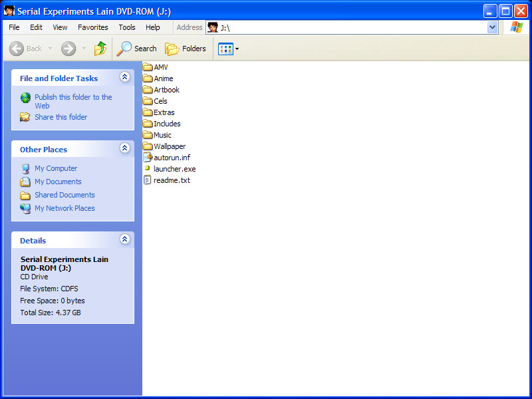Select the AMV folder icon
532x399 pixels.
(148, 67)
